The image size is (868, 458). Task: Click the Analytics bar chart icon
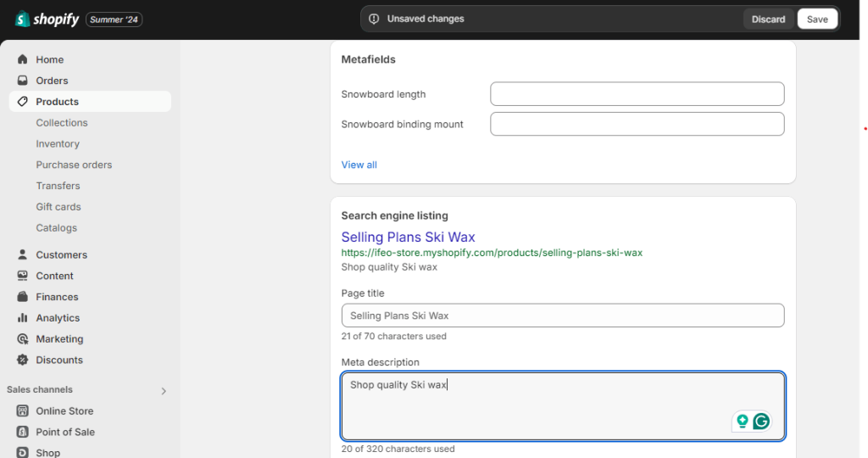tap(22, 317)
